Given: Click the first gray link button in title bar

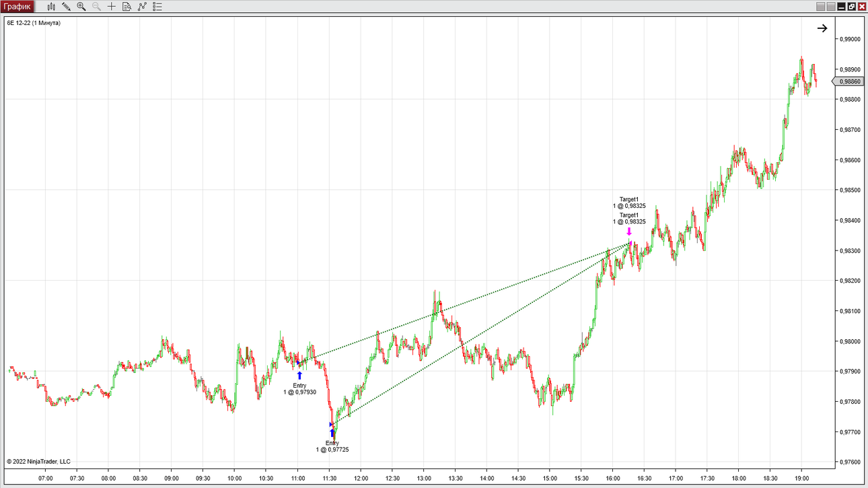Looking at the screenshot, I should (x=820, y=7).
